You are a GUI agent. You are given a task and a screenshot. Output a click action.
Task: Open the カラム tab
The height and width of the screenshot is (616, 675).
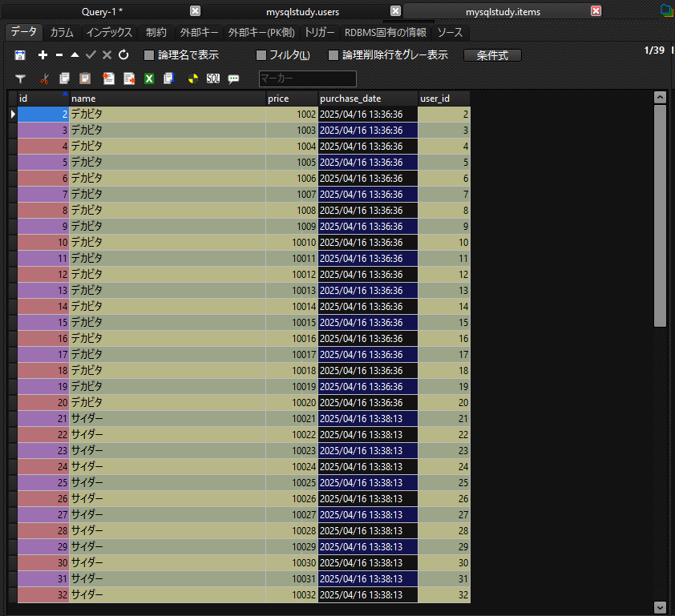point(62,33)
